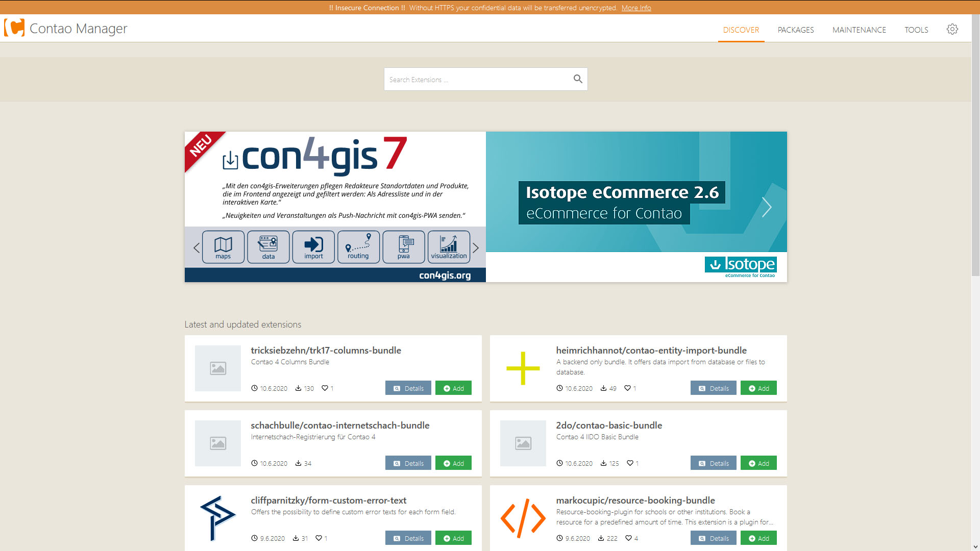This screenshot has width=980, height=551.
Task: Click placeholder image of contao-internetschach-bundle
Action: coord(218,443)
